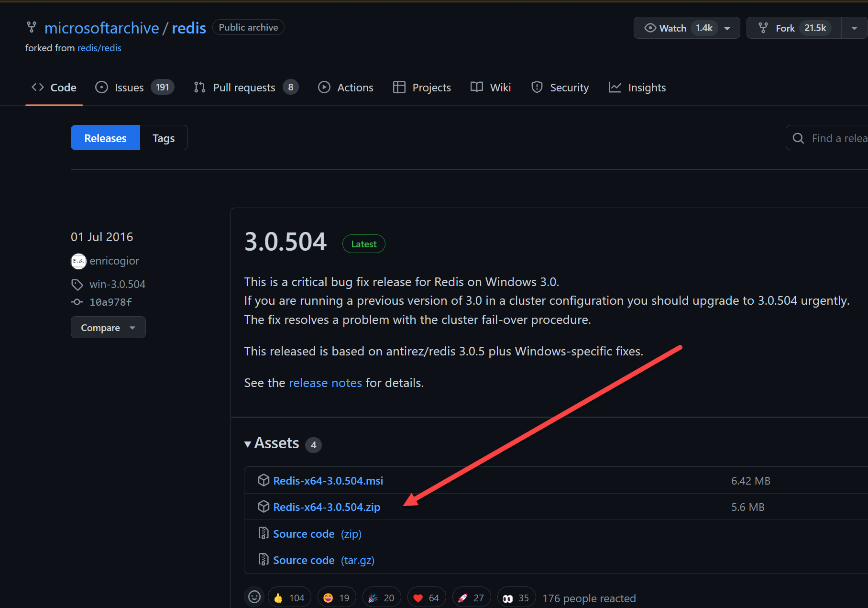Click the Issues circle-dot icon

coord(101,87)
